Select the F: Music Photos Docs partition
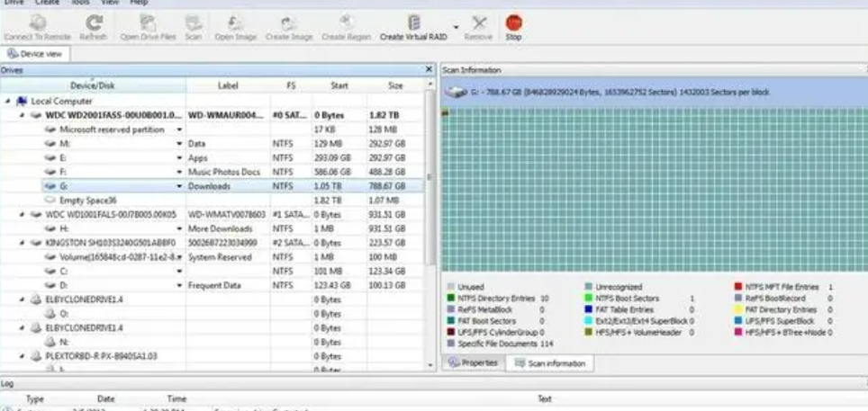868x411 pixels. tap(65, 172)
